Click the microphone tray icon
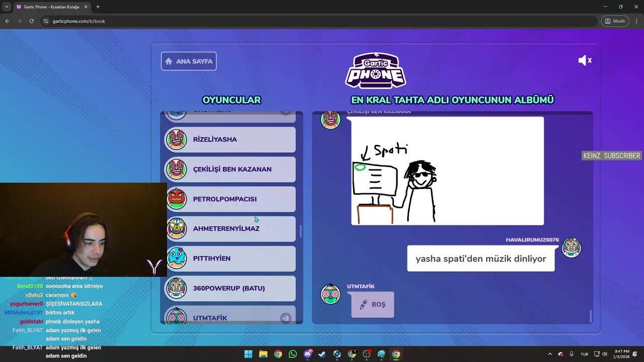 click(572, 354)
